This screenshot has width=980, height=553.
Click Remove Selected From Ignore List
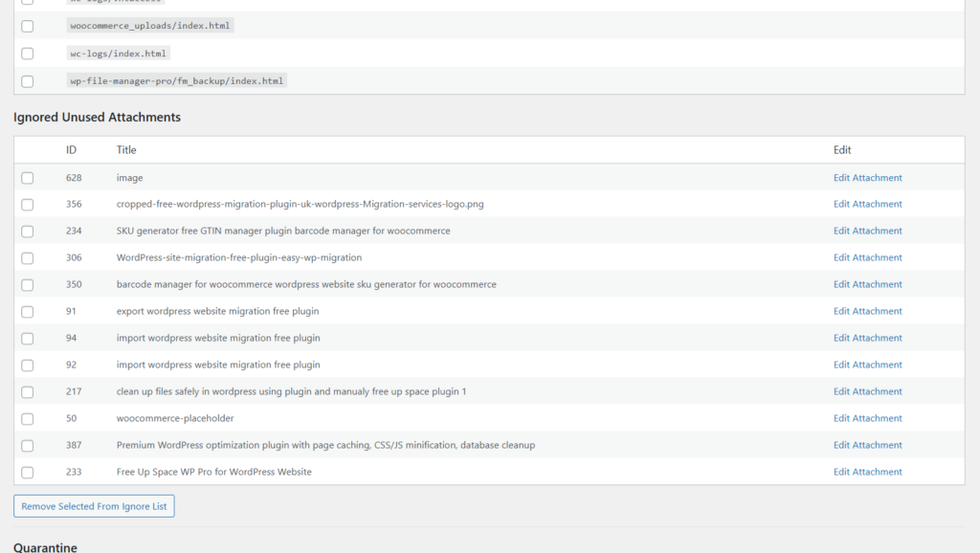[x=93, y=505]
